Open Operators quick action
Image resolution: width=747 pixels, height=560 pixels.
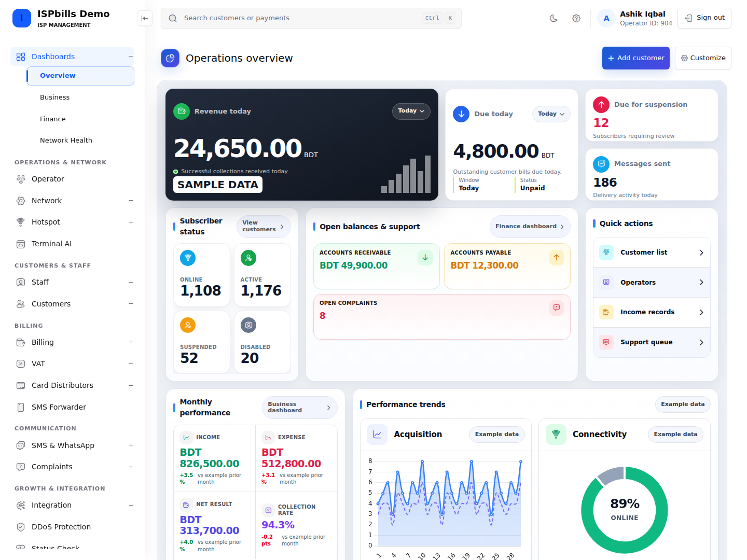652,283
